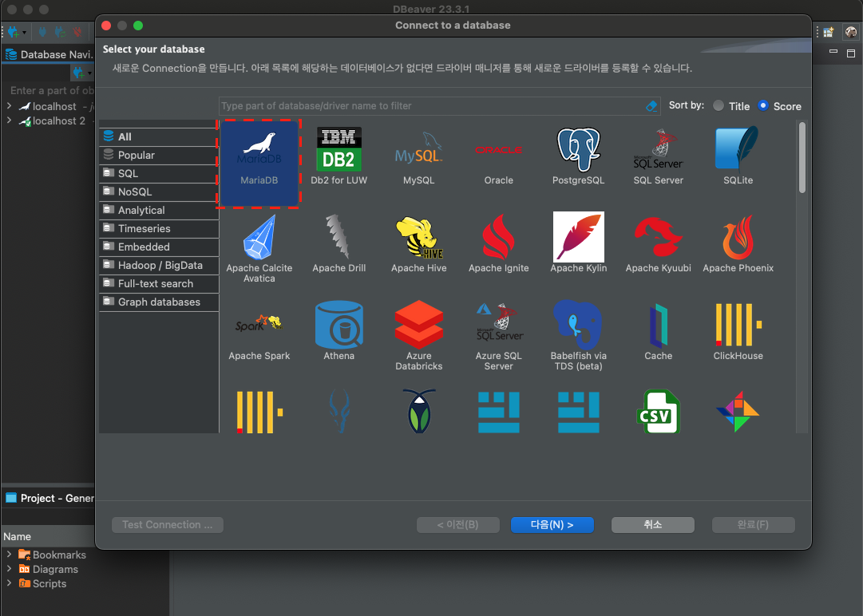The image size is (863, 616).
Task: Switch to Popular category
Action: [159, 155]
